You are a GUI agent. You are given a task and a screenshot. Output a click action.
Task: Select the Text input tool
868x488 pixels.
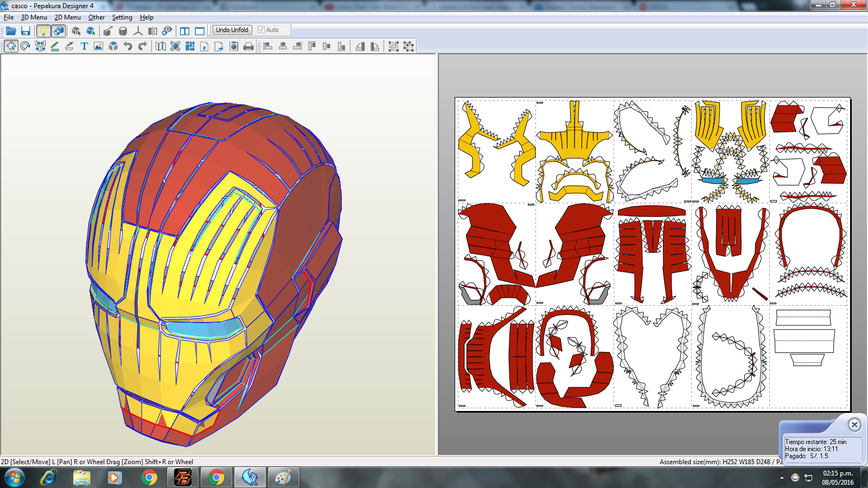pyautogui.click(x=84, y=46)
